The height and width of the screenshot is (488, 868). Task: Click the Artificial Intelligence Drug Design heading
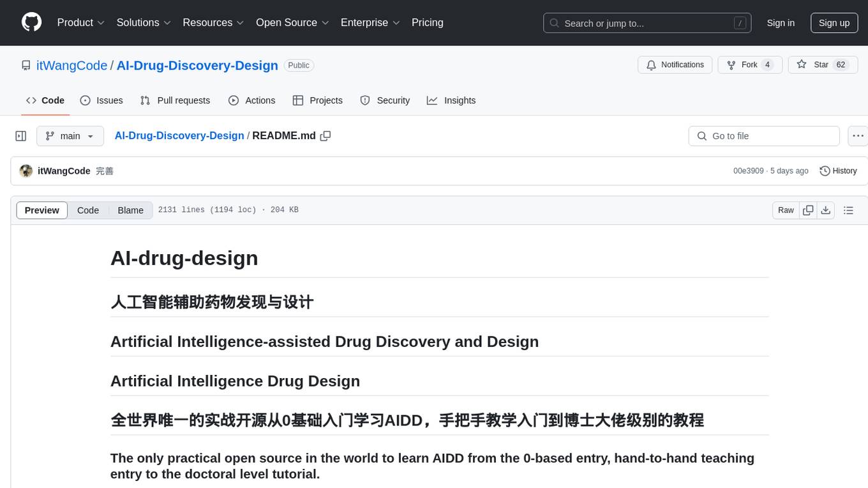tap(235, 381)
